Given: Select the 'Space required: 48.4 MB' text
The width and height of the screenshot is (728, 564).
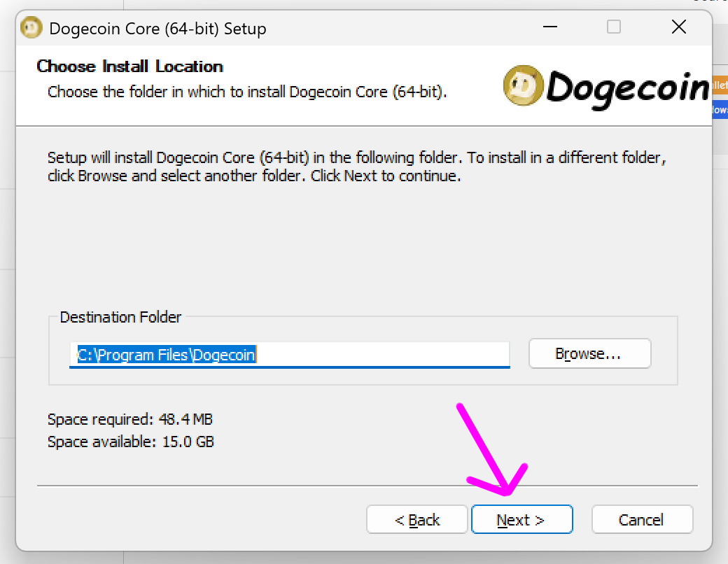Looking at the screenshot, I should 130,419.
